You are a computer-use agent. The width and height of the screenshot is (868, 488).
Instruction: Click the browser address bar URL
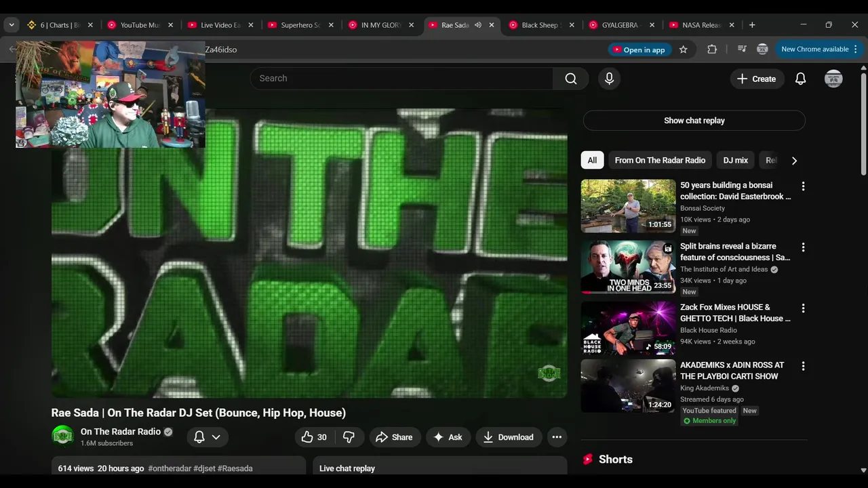[x=221, y=49]
